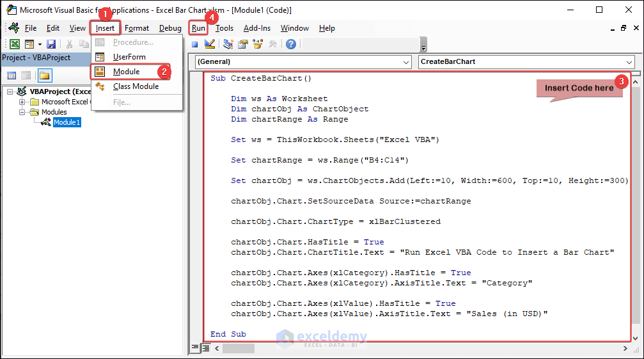Click the Reset square stop icon
The height and width of the screenshot is (359, 644).
coord(195,44)
